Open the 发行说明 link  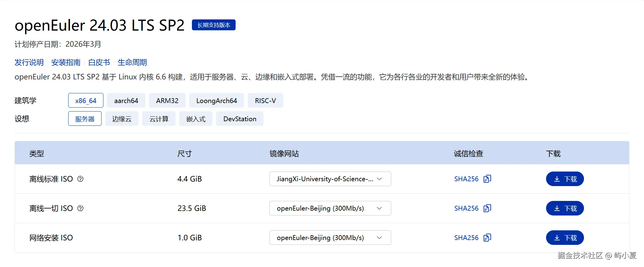click(29, 62)
